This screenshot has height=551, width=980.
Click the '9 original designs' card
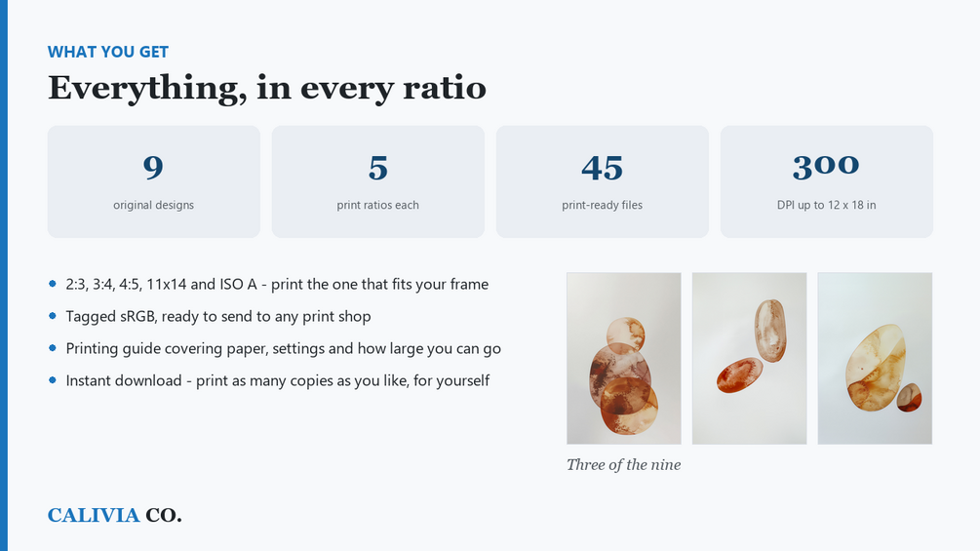click(x=154, y=181)
